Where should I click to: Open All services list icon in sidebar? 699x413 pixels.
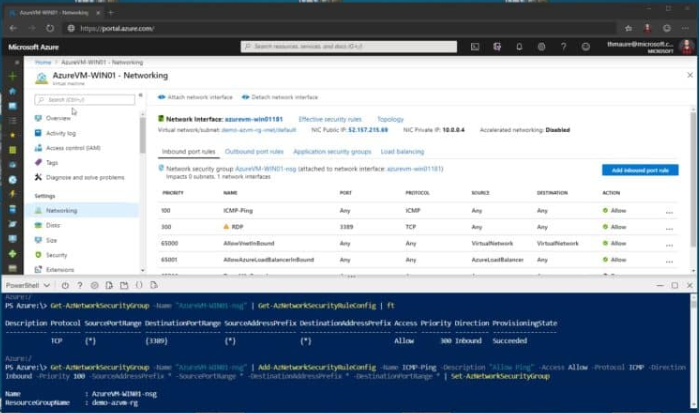(x=12, y=121)
